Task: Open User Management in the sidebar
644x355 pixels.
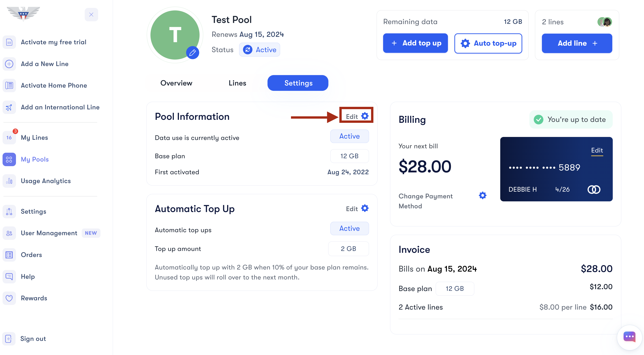Action: coord(49,233)
